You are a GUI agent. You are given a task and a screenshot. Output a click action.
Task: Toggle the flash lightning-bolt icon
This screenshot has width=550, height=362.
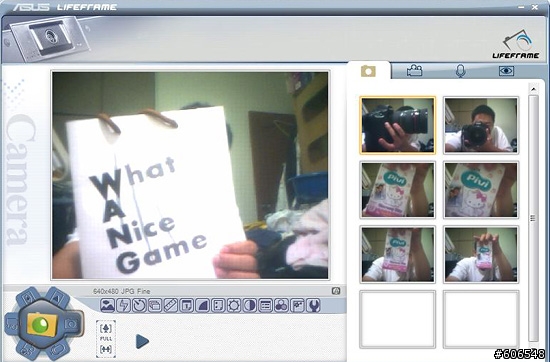[x=123, y=306]
